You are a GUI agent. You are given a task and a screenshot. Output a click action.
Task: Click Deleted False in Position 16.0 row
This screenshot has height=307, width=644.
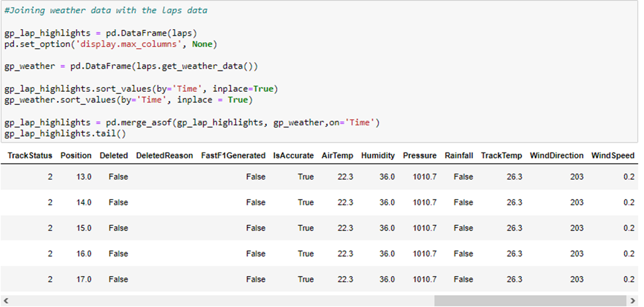point(118,254)
